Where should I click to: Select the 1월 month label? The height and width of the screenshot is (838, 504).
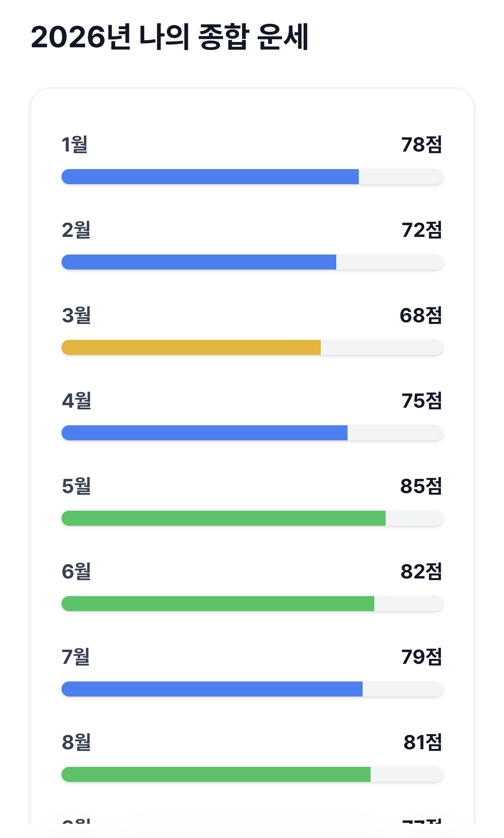[75, 144]
